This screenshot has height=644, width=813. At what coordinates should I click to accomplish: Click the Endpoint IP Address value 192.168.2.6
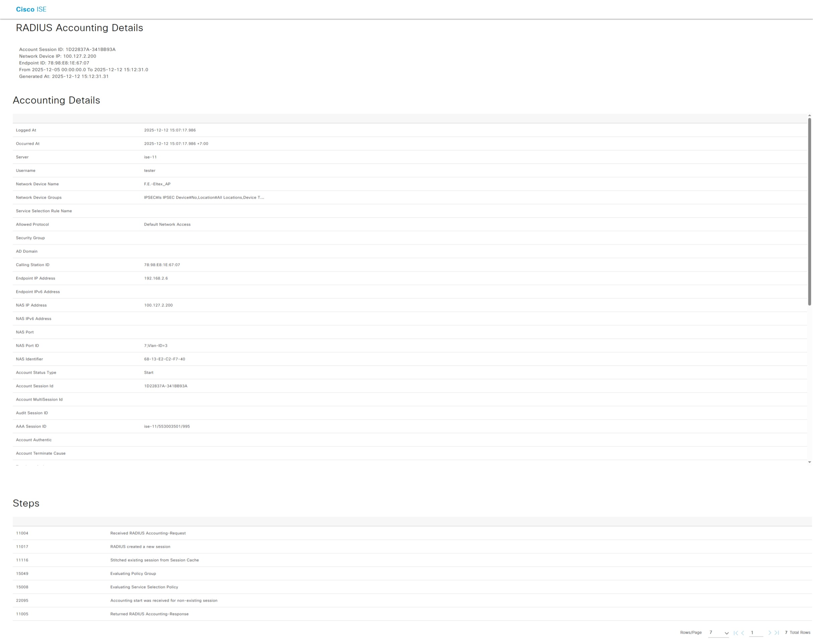[x=156, y=278]
